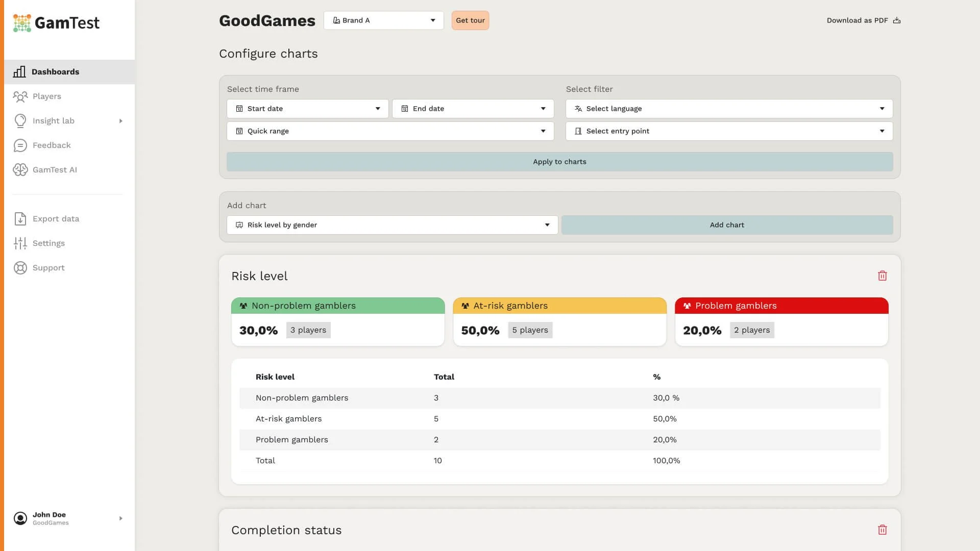Click the Add chart button
This screenshot has width=980, height=551.
pyautogui.click(x=727, y=225)
